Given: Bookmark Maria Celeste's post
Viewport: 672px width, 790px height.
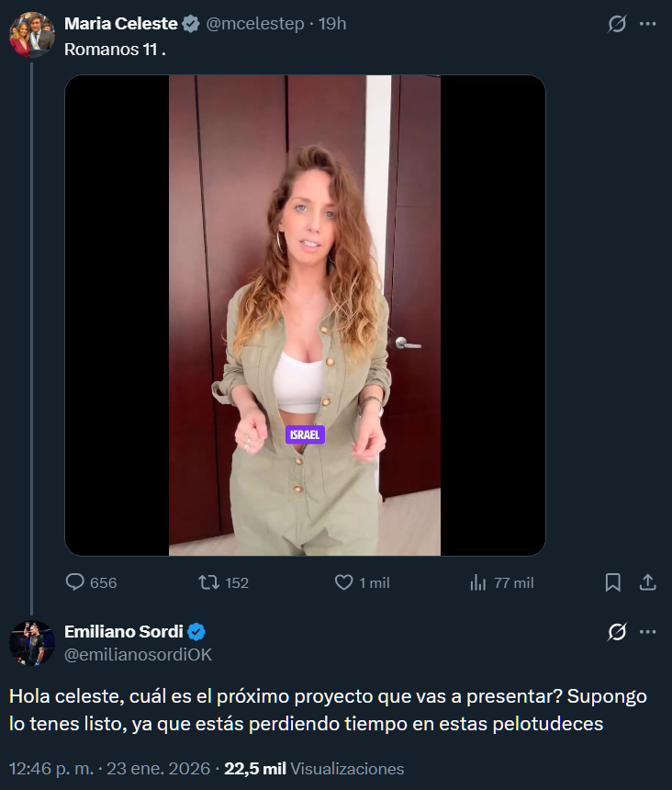Looking at the screenshot, I should coord(613,582).
